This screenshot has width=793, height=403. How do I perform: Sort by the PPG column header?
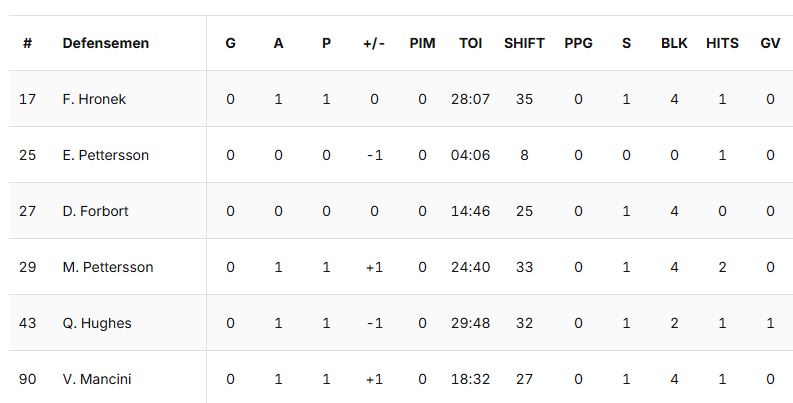[x=578, y=43]
